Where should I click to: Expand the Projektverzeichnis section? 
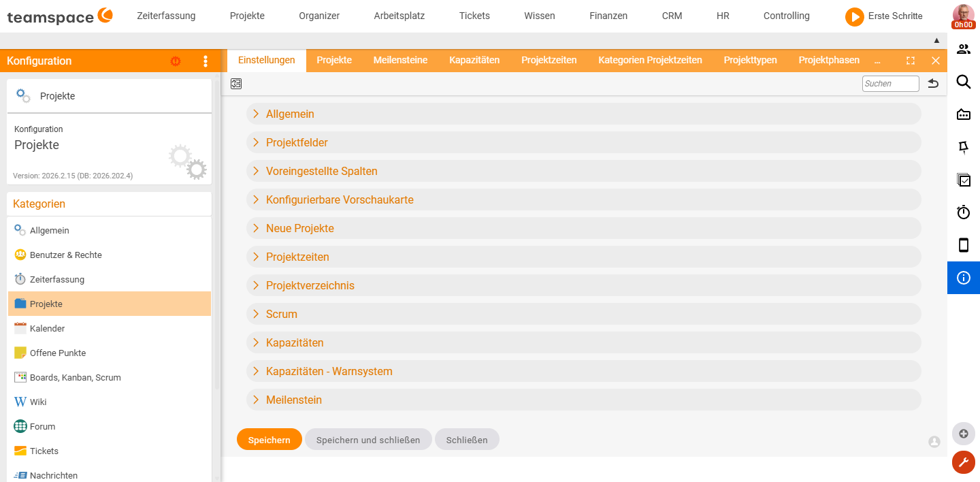(x=583, y=285)
